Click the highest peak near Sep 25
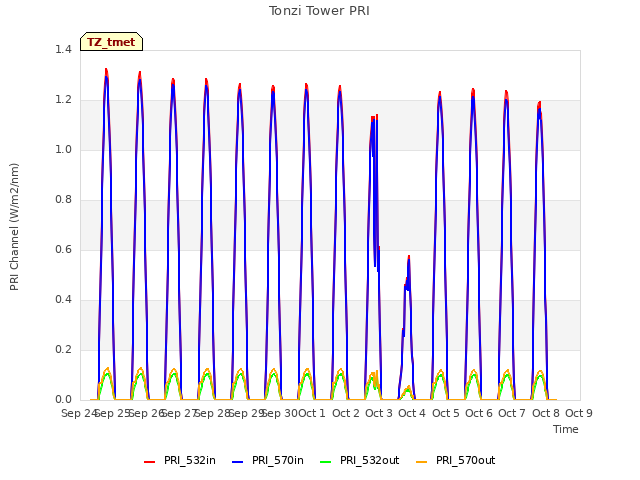The image size is (640, 480). click(106, 70)
